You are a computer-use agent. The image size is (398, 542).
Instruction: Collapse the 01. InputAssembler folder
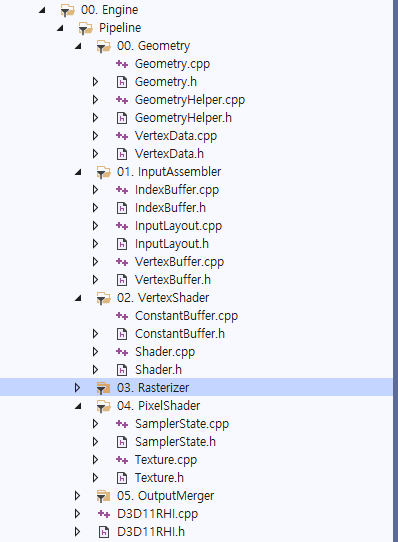(78, 172)
